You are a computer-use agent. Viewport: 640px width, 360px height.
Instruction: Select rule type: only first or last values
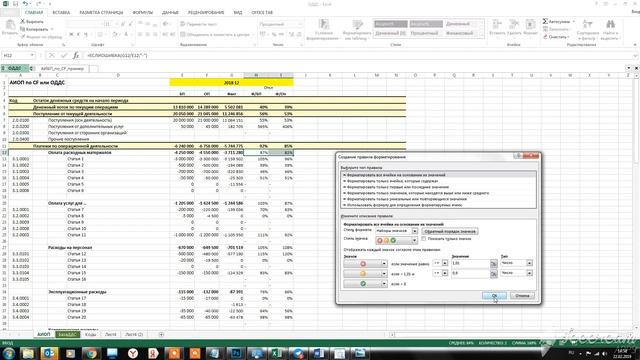[x=438, y=187]
